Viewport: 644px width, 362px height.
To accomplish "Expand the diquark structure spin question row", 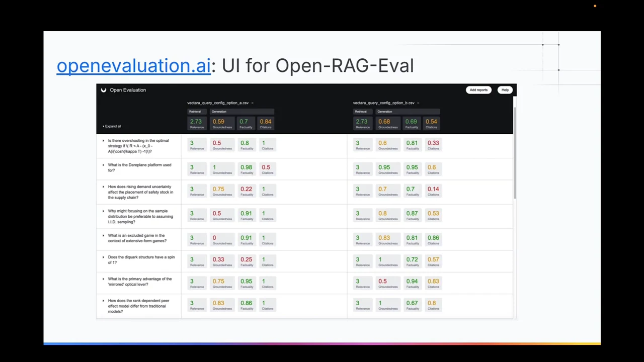I will (103, 257).
